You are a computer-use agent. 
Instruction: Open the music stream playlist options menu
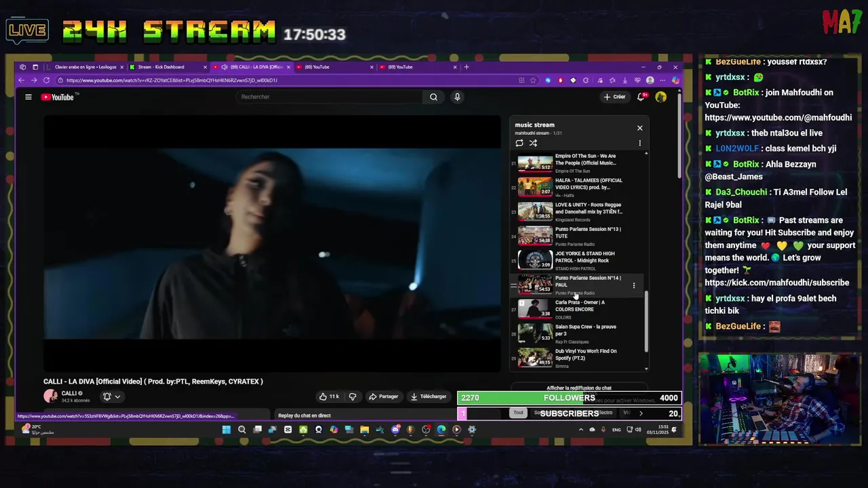tap(639, 143)
